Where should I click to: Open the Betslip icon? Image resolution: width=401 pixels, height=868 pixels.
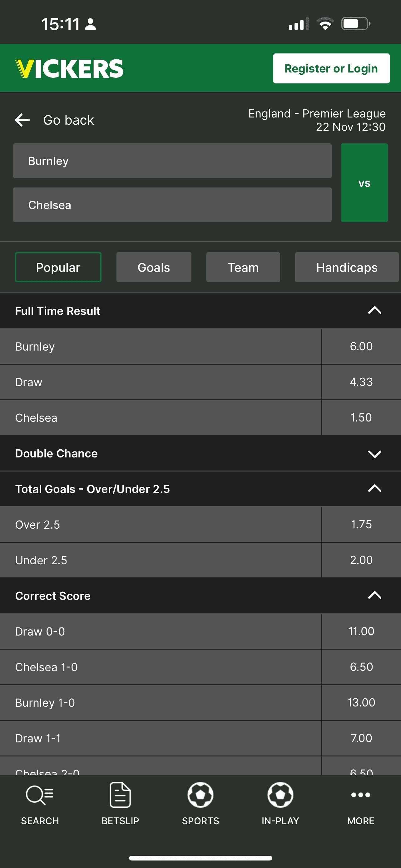click(x=120, y=796)
